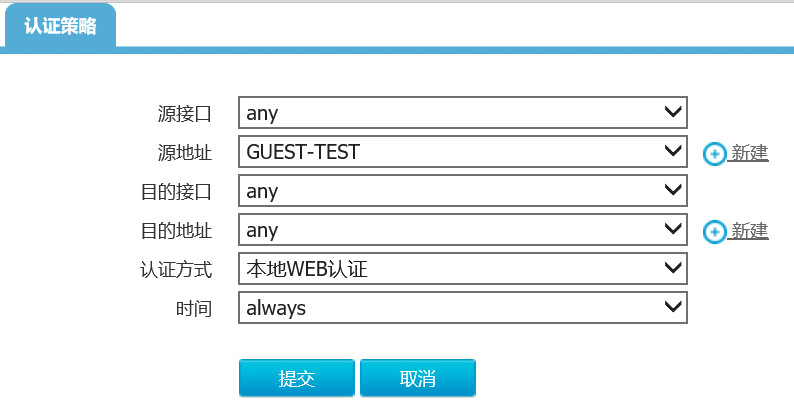
Task: Open the 目的地址 dropdown
Action: point(462,230)
